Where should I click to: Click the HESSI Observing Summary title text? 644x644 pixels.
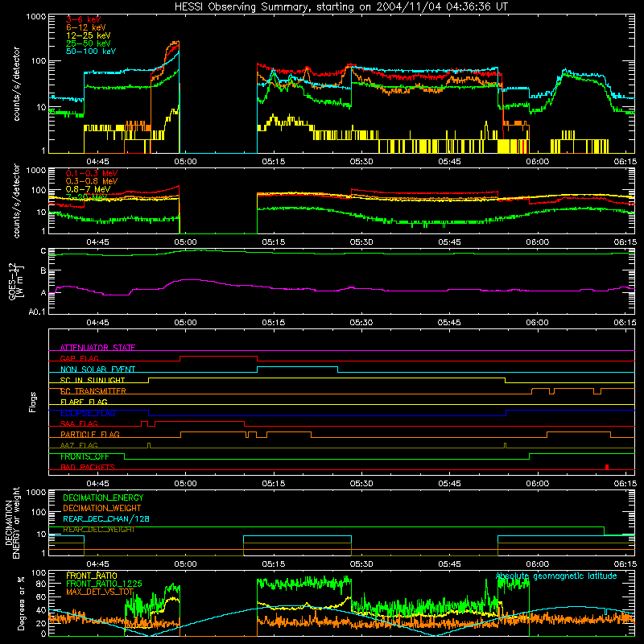click(x=341, y=7)
